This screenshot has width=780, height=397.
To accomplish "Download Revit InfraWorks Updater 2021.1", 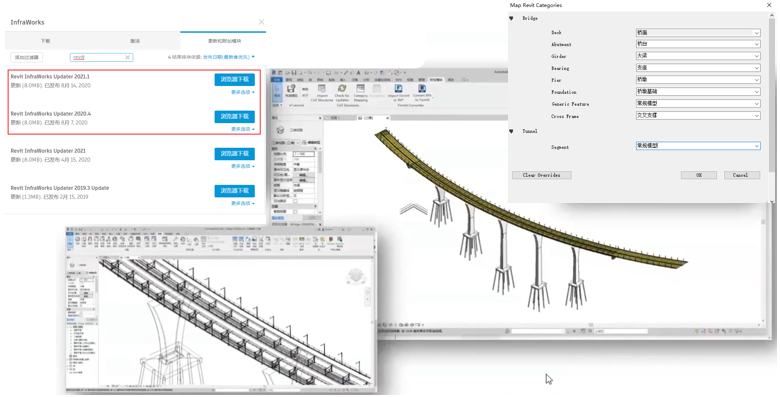I will [x=234, y=80].
